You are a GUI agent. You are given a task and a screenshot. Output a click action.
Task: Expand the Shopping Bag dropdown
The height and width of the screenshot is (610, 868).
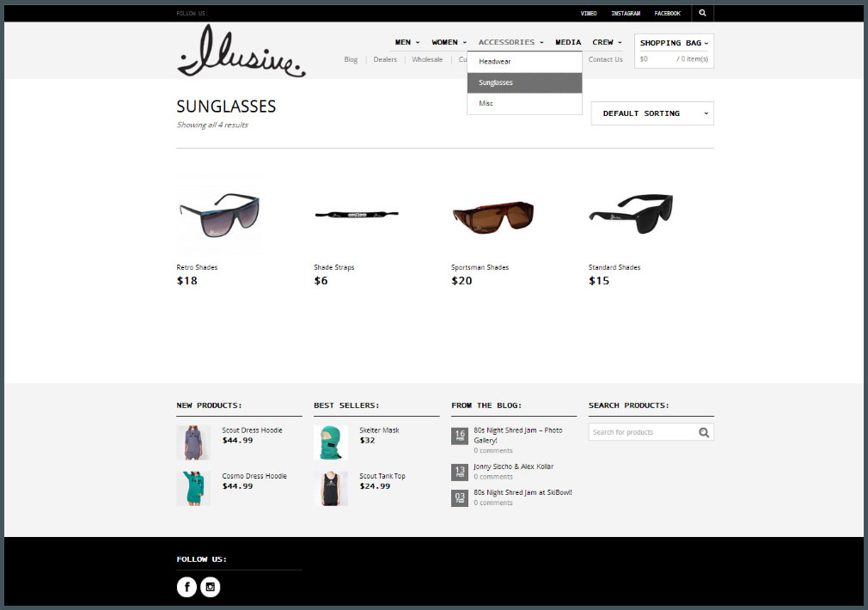[x=674, y=43]
